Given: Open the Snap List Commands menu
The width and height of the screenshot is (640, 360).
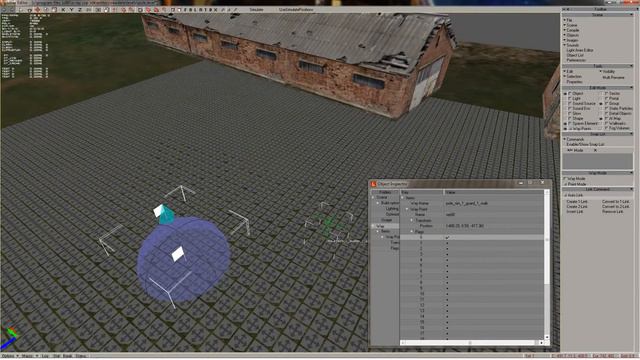Looking at the screenshot, I should coord(574,139).
